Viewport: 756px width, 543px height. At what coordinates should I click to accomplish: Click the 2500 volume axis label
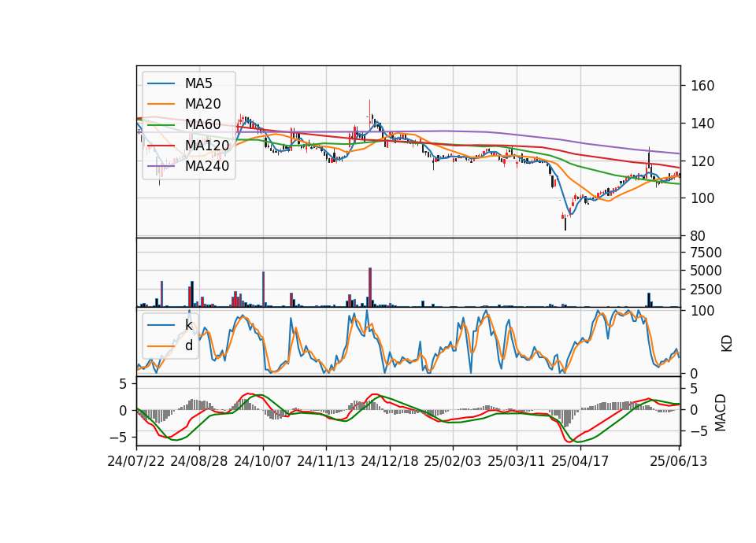706,290
